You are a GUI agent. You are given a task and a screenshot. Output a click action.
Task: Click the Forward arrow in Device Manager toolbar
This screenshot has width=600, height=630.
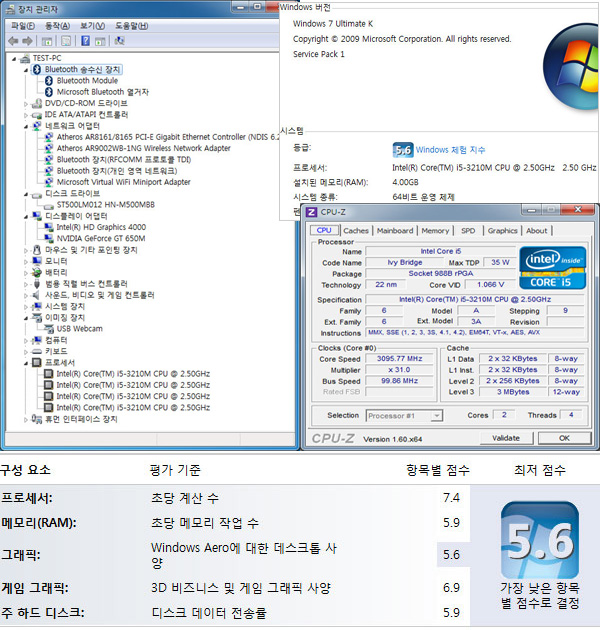pyautogui.click(x=27, y=41)
